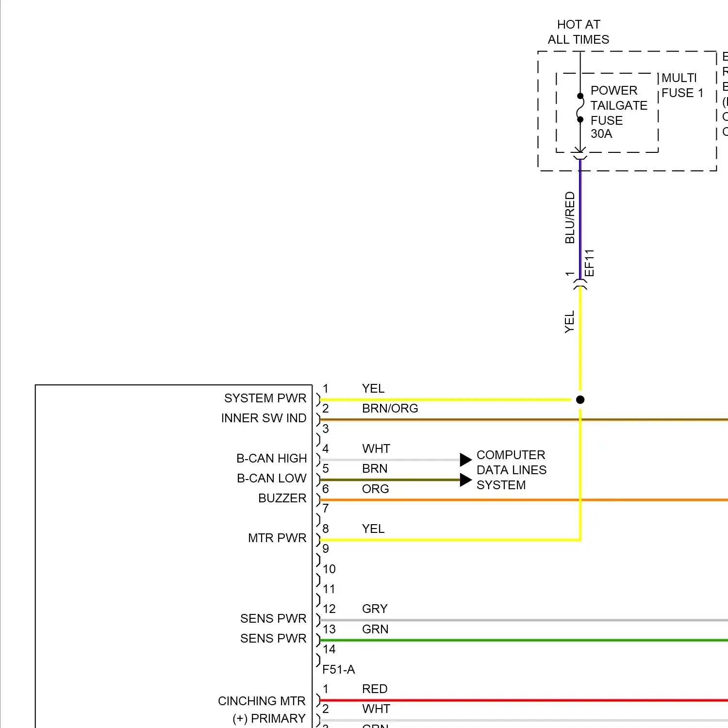Select the "MTR PWR" terminal label

point(277,538)
